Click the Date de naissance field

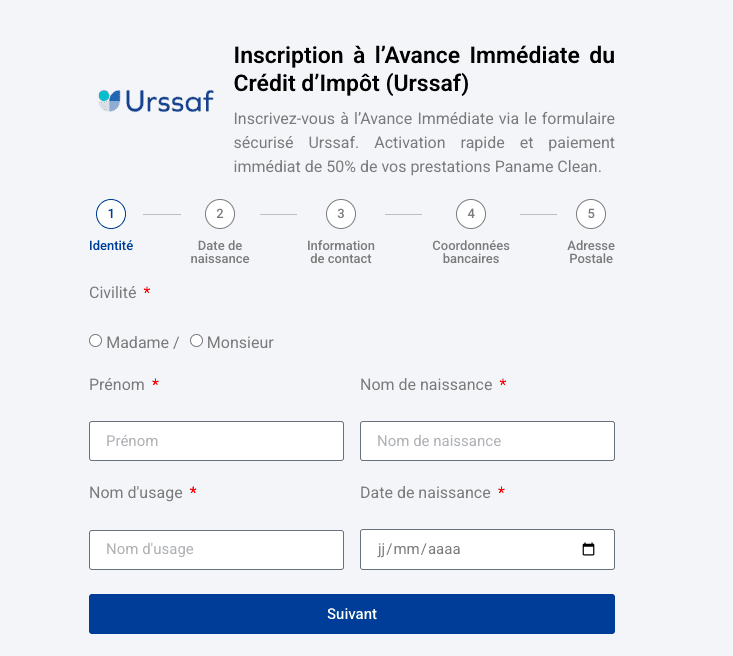point(470,549)
